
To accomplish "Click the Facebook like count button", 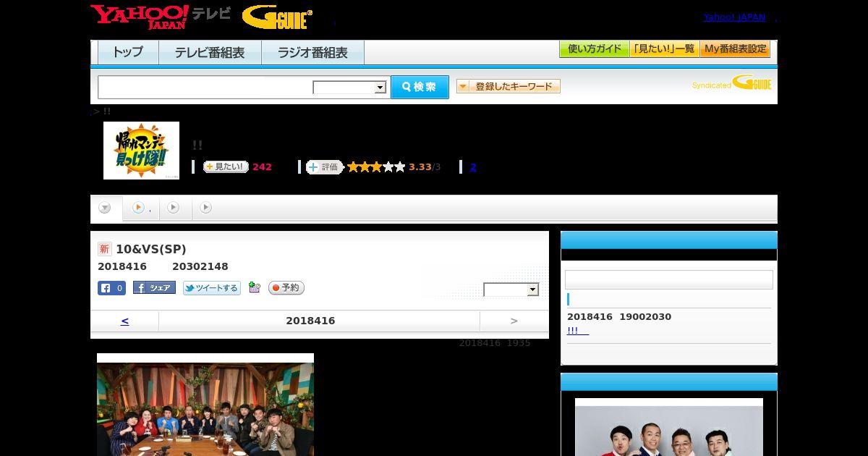I will (111, 288).
